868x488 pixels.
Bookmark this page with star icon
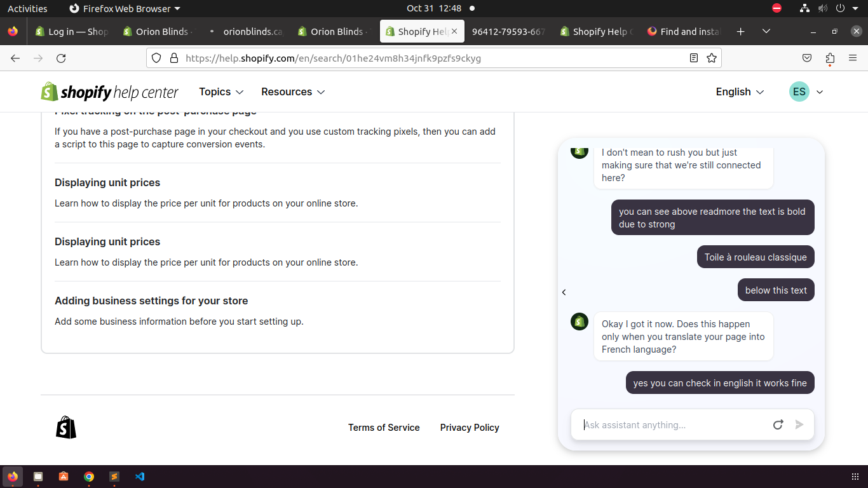tap(712, 58)
